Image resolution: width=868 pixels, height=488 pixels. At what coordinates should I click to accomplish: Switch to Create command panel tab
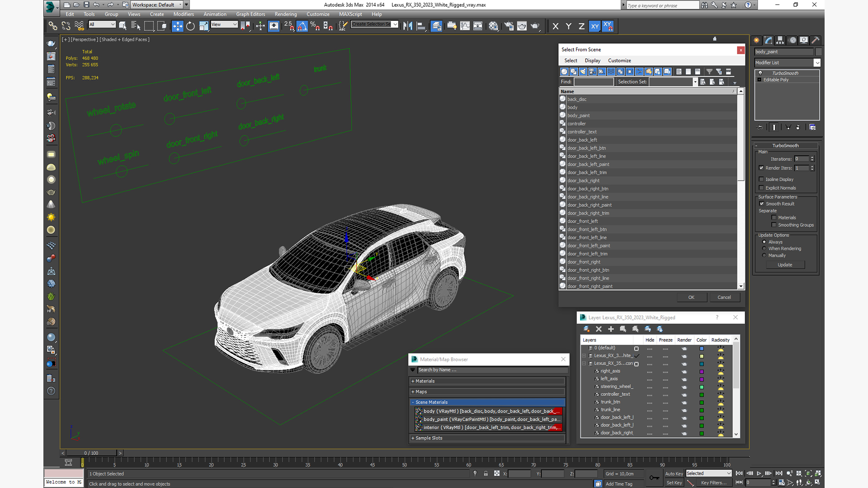point(756,40)
